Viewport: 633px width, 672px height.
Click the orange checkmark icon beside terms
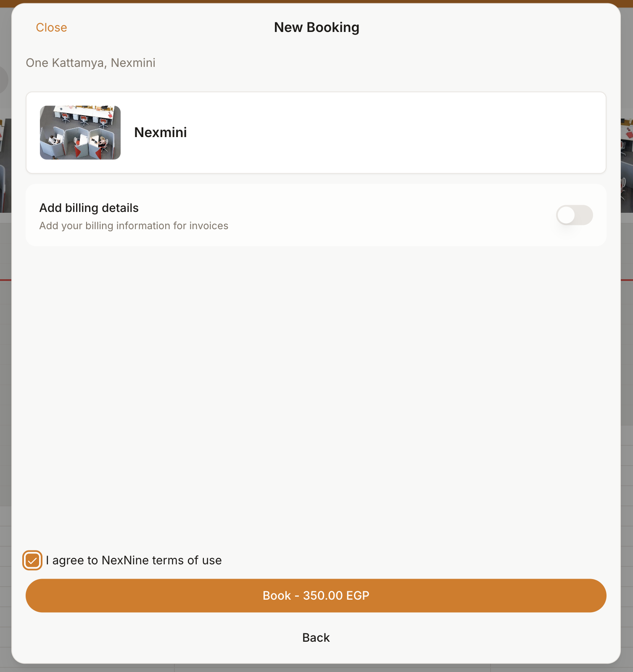[32, 560]
